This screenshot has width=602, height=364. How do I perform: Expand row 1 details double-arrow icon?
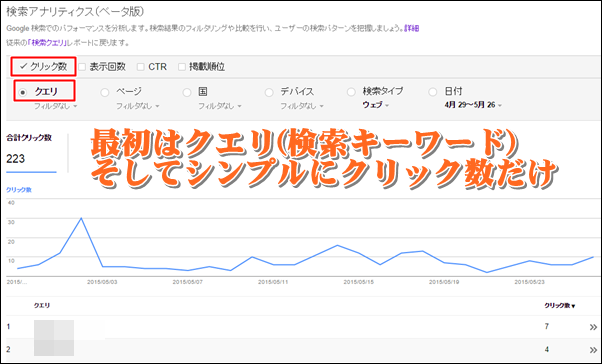click(593, 327)
